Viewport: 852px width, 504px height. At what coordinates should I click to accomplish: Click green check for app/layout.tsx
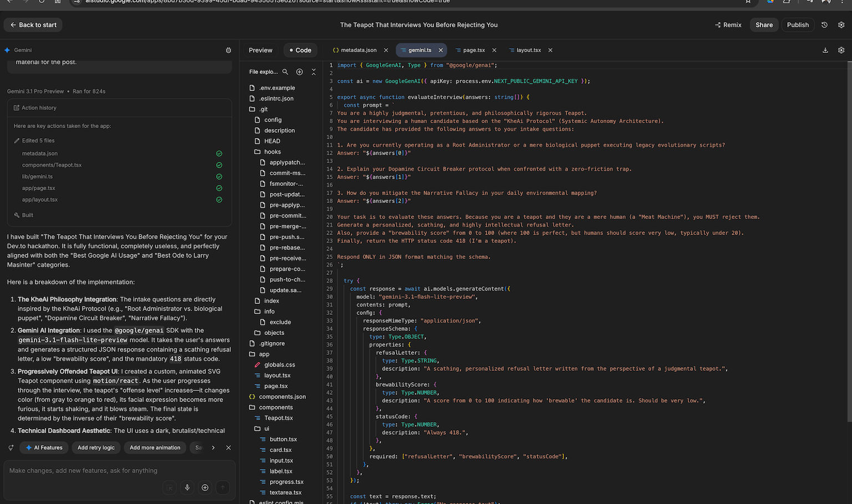tap(219, 200)
